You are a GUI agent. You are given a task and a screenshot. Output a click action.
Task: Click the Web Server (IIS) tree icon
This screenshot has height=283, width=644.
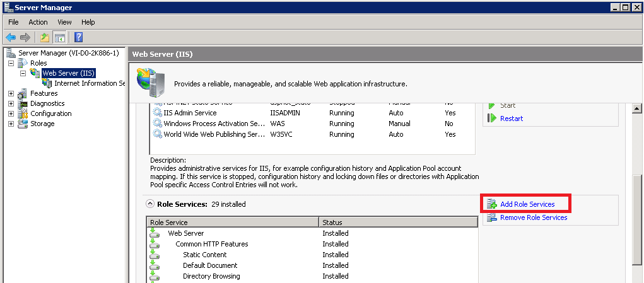click(35, 73)
